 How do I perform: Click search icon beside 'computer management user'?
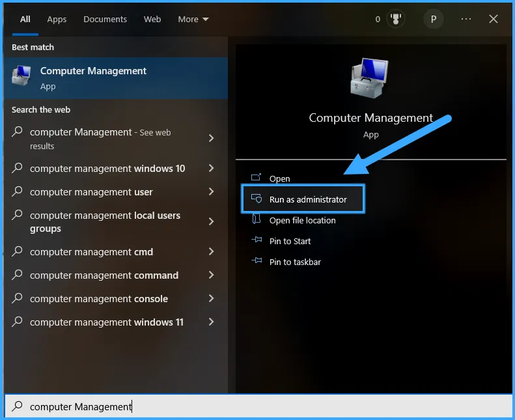[17, 191]
